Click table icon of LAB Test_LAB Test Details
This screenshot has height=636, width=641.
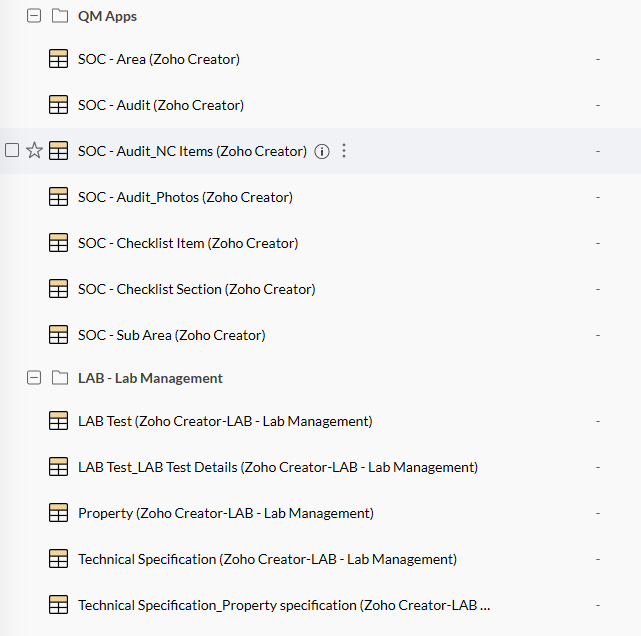pos(58,467)
